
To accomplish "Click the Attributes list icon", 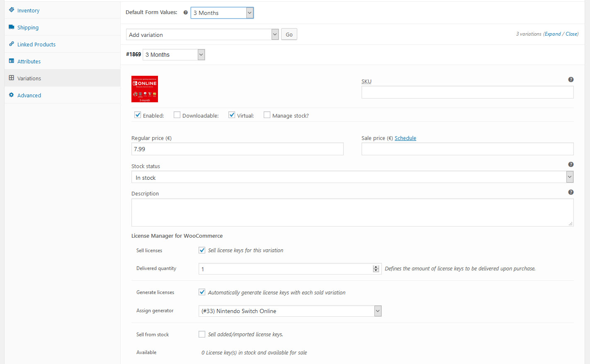I will (12, 61).
